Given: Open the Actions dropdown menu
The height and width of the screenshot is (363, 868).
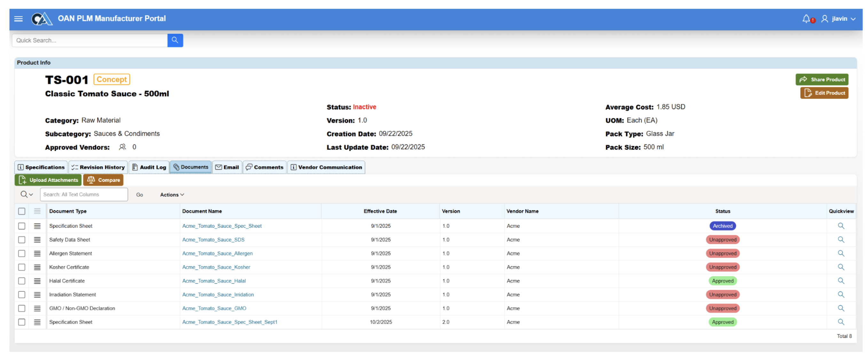Looking at the screenshot, I should coord(172,195).
